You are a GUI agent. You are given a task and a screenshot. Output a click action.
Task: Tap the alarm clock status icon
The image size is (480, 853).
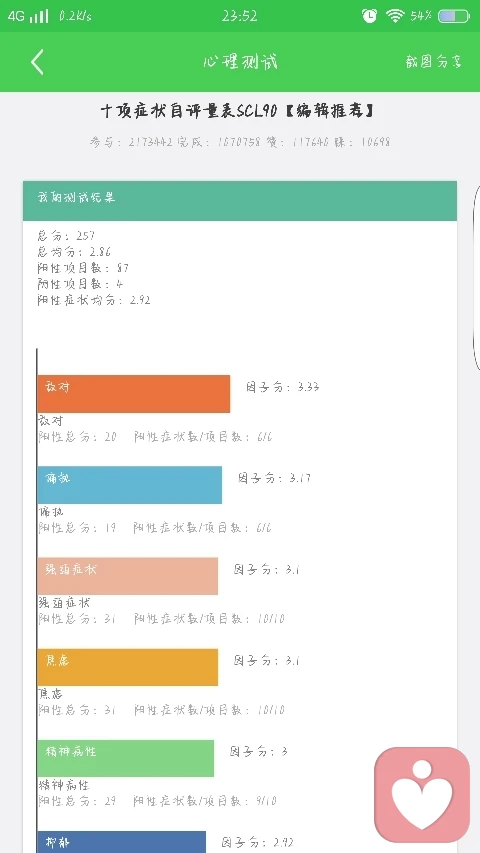click(x=369, y=16)
